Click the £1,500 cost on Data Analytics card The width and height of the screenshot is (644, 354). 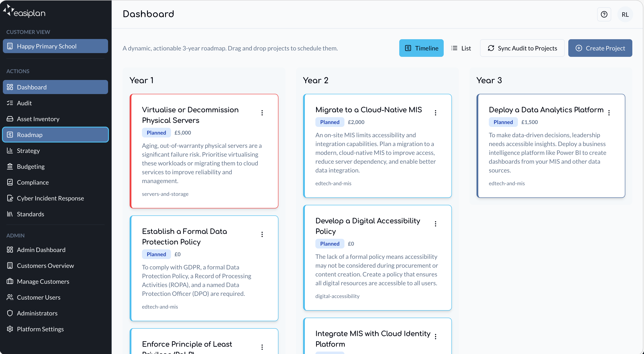pyautogui.click(x=530, y=122)
